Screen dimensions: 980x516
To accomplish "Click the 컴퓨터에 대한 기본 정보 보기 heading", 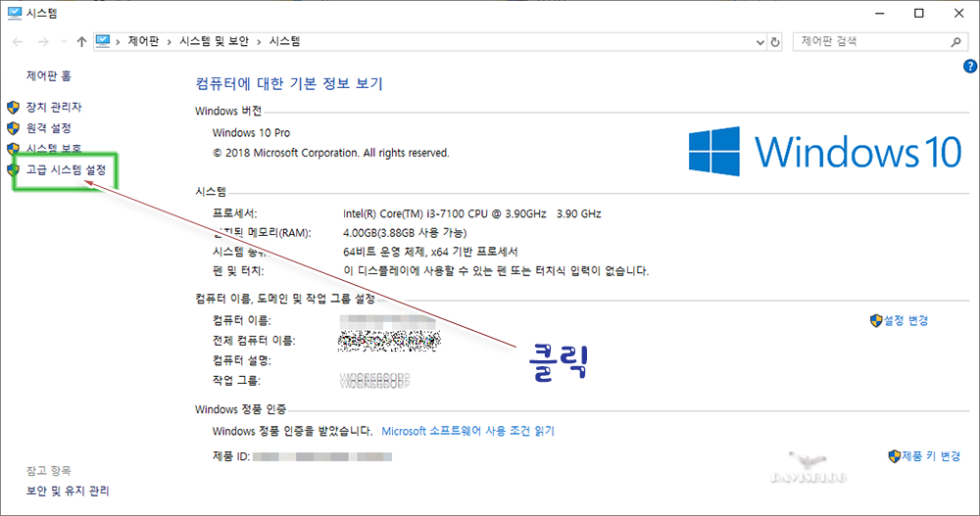I will point(289,83).
